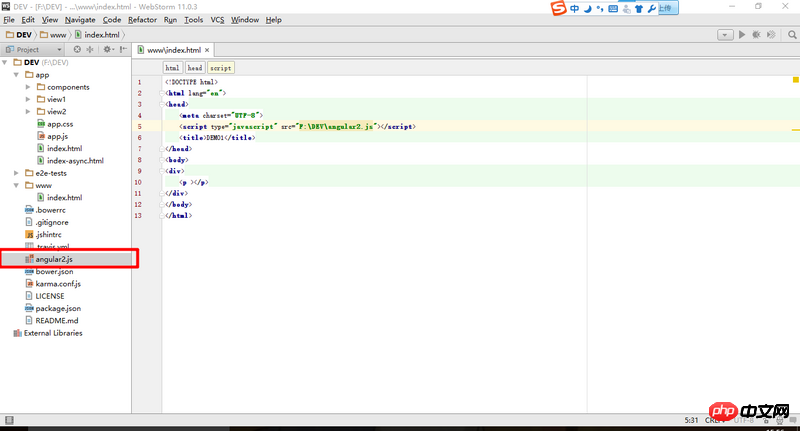Viewport: 800px width, 431px height.
Task: Expand the e2e-tests folder arrow
Action: pos(16,173)
